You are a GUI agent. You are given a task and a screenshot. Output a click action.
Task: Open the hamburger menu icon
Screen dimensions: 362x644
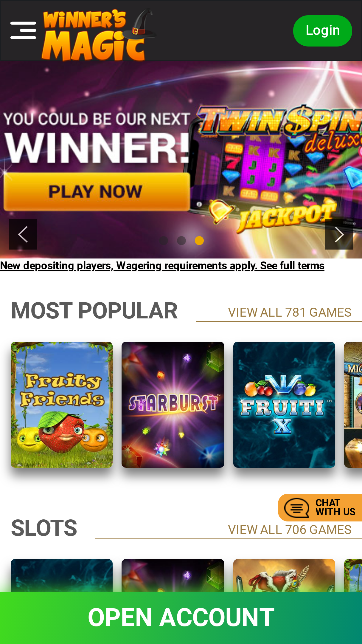click(23, 30)
